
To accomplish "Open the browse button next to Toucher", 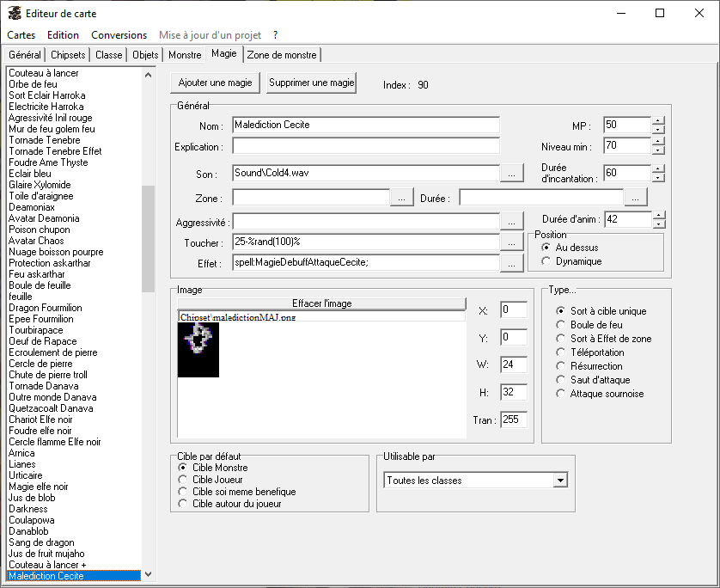I will click(x=511, y=242).
